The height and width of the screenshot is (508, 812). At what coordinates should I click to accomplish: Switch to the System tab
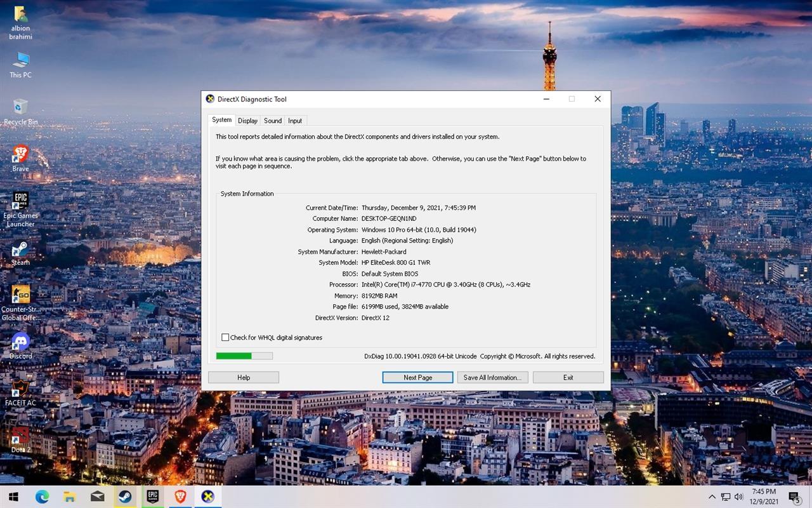(x=221, y=120)
